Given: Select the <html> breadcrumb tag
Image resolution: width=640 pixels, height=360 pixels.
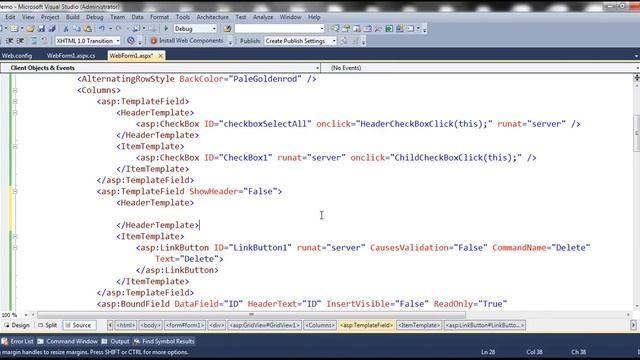Looking at the screenshot, I should [126, 325].
